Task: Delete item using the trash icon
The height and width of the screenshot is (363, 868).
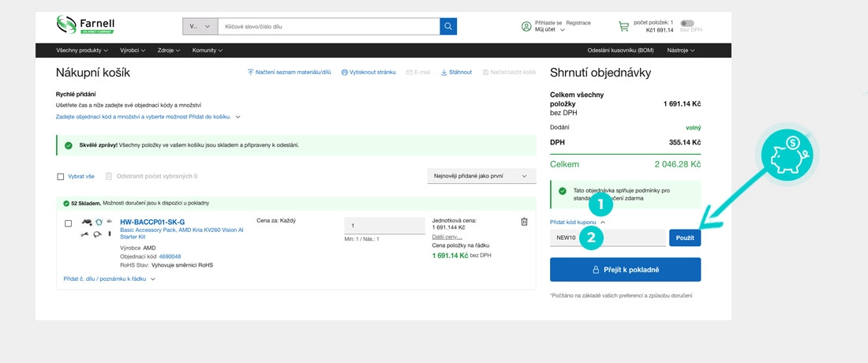Action: click(524, 222)
